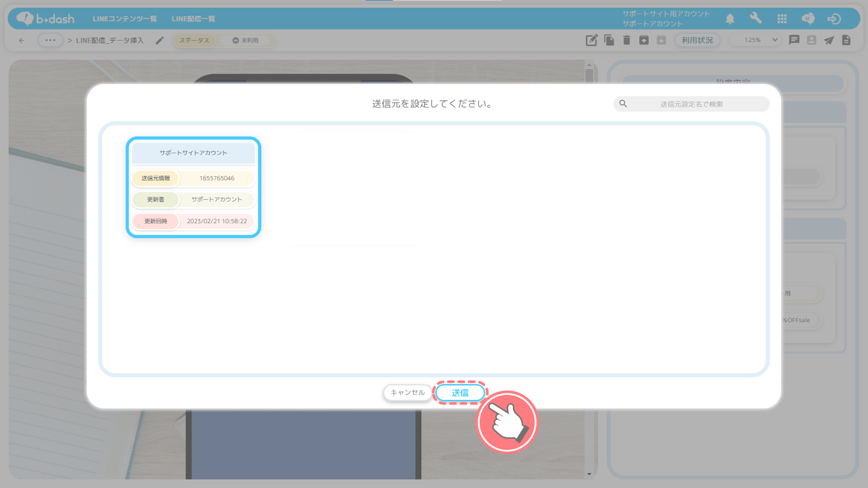
Task: Open notifications bell icon
Action: (730, 19)
